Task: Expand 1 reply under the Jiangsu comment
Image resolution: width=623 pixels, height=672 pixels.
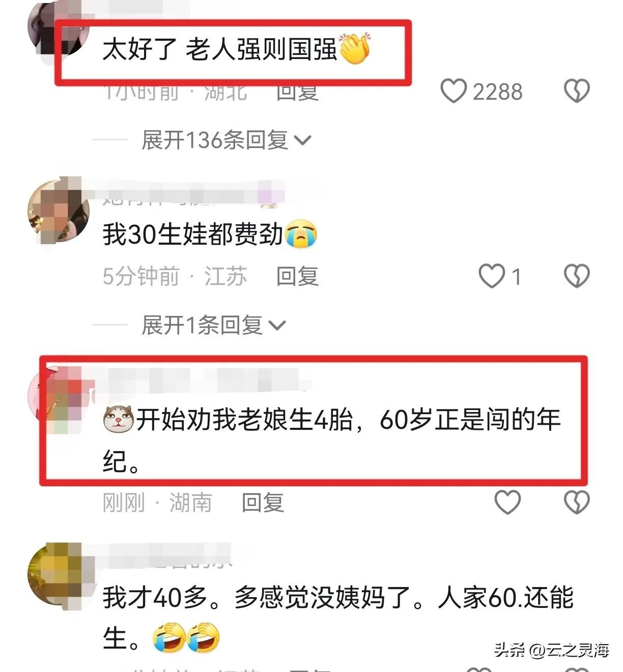Action: (214, 325)
